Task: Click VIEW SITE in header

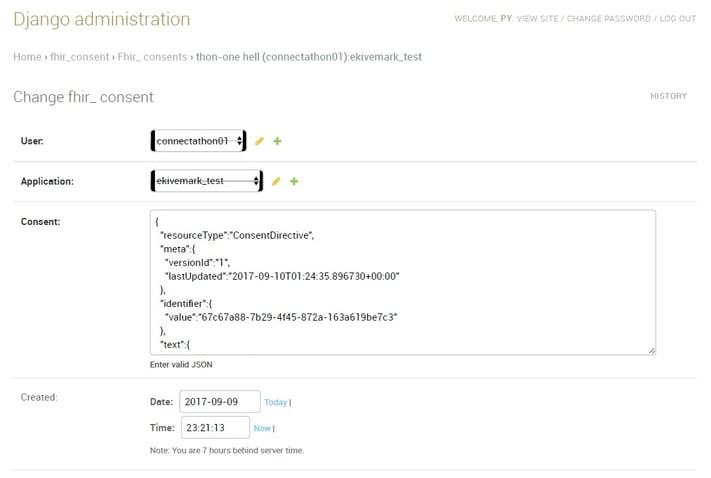Action: click(538, 19)
